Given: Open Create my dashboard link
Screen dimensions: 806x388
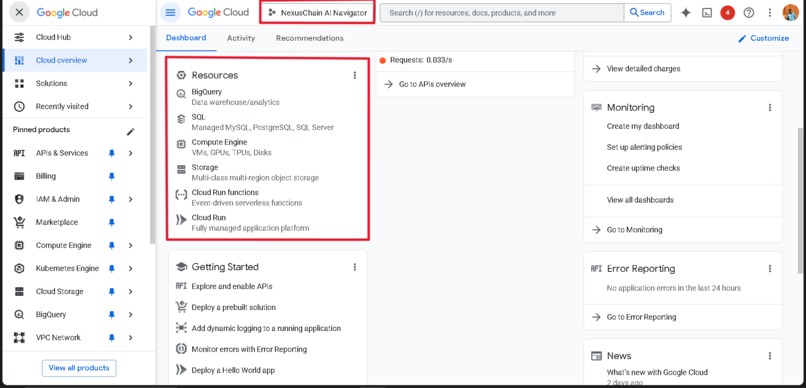Looking at the screenshot, I should pyautogui.click(x=643, y=126).
